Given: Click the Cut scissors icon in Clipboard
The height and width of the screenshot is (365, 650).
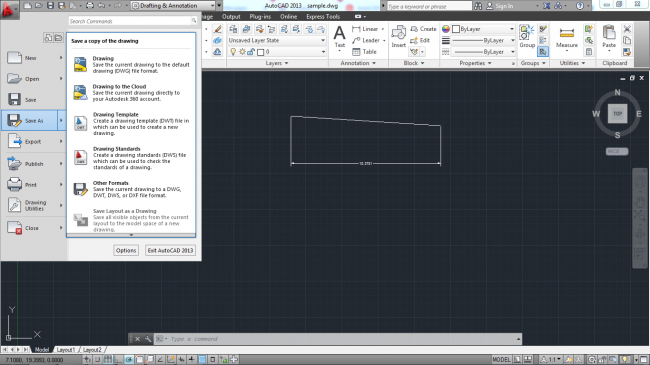Looking at the screenshot, I should click(627, 29).
